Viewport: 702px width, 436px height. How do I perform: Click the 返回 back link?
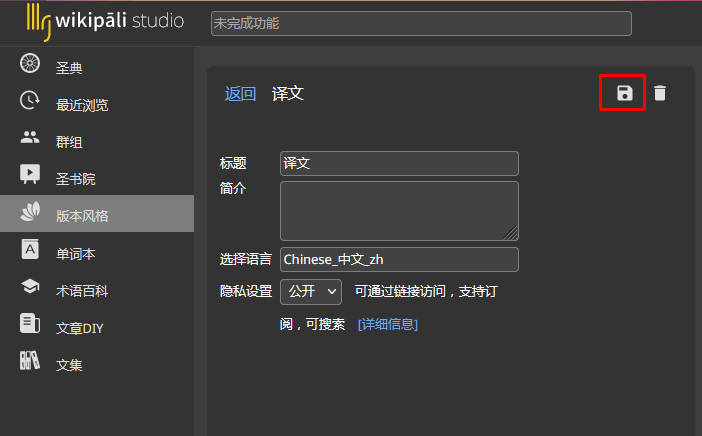point(240,94)
